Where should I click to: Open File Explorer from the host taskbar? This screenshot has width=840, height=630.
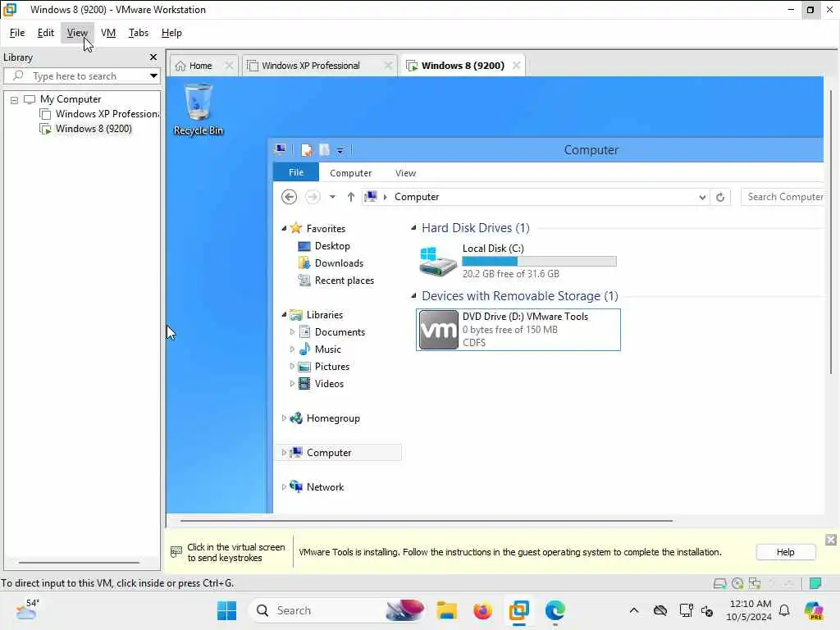click(x=447, y=610)
